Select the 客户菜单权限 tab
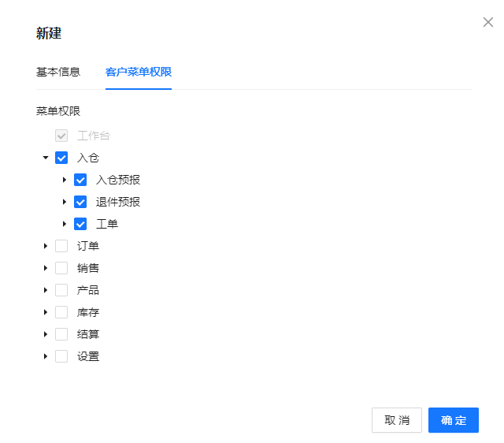This screenshot has height=443, width=504. [139, 73]
